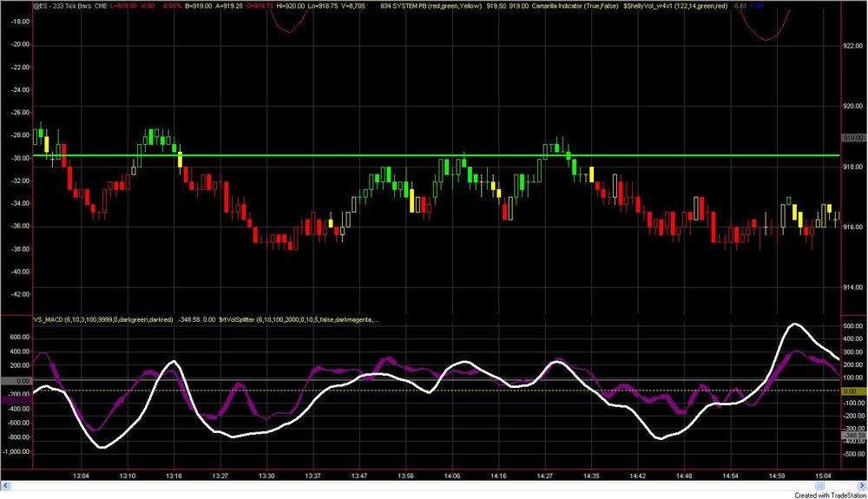The width and height of the screenshot is (868, 499).
Task: Click the highlighted 919.00 current price marker
Action: pyautogui.click(x=853, y=138)
